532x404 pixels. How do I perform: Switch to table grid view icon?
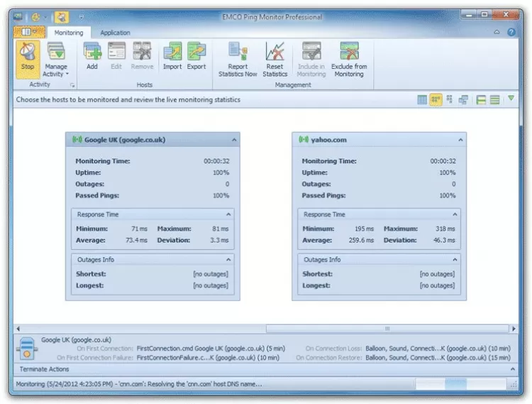click(422, 99)
